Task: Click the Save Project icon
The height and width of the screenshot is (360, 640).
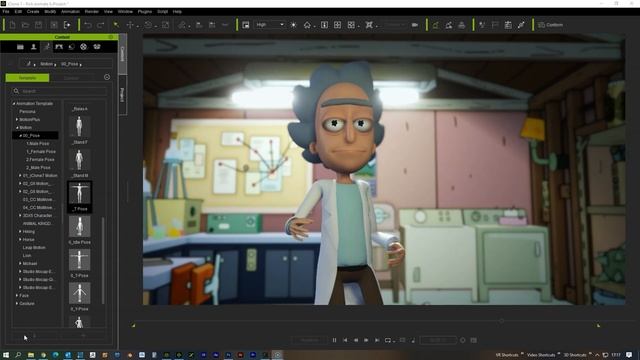Action: coord(38,25)
